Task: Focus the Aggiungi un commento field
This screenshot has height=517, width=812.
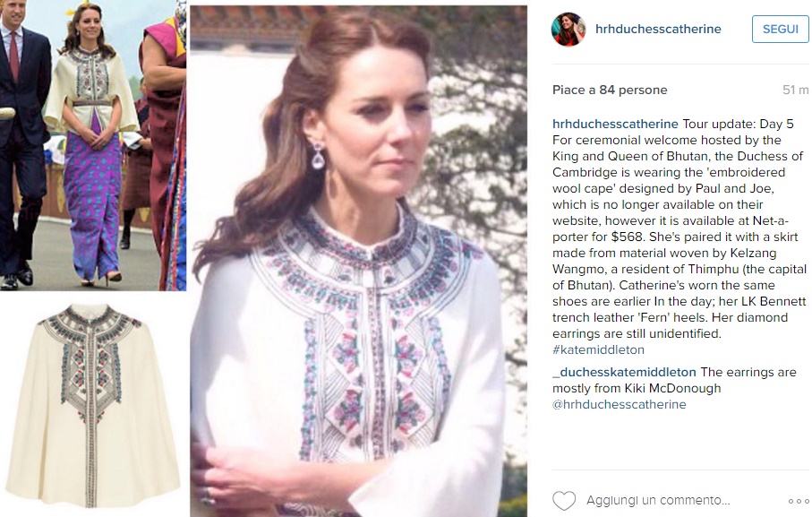Action: [x=658, y=500]
